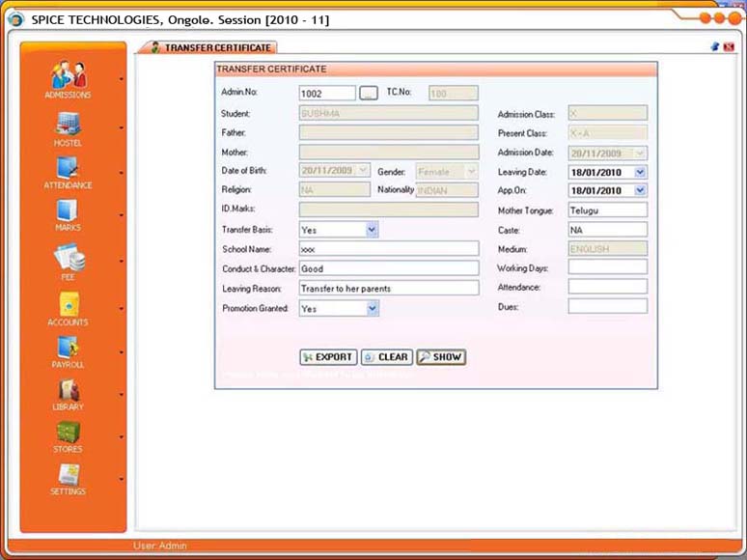Open the Hostel module icon
The width and height of the screenshot is (747, 560).
68,124
